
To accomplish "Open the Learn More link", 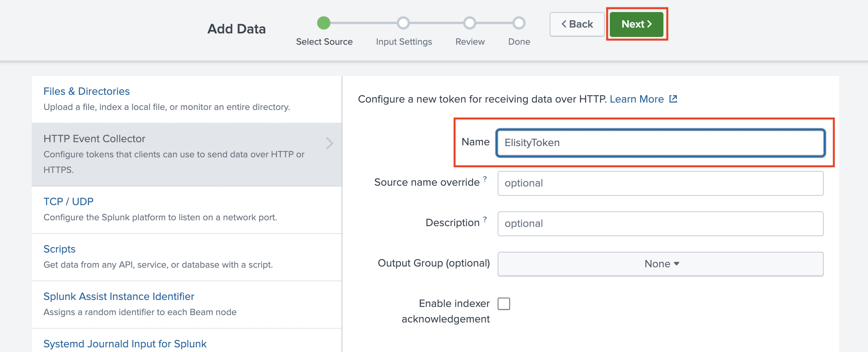I will pyautogui.click(x=637, y=99).
